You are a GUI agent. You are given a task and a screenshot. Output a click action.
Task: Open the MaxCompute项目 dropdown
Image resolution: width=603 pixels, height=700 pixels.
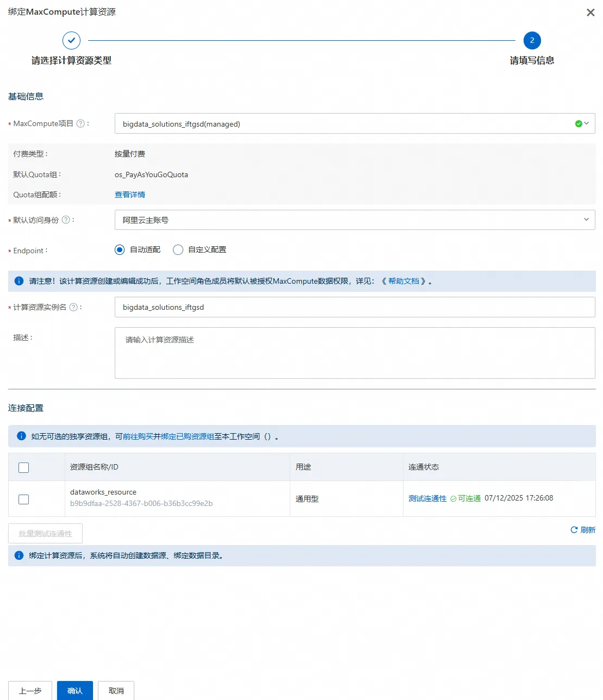355,123
